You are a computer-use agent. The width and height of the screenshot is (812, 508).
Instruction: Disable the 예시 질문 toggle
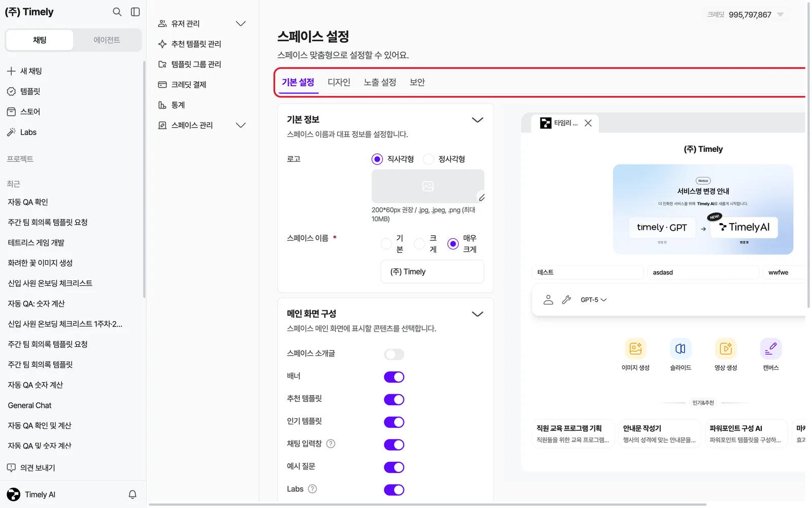tap(394, 467)
